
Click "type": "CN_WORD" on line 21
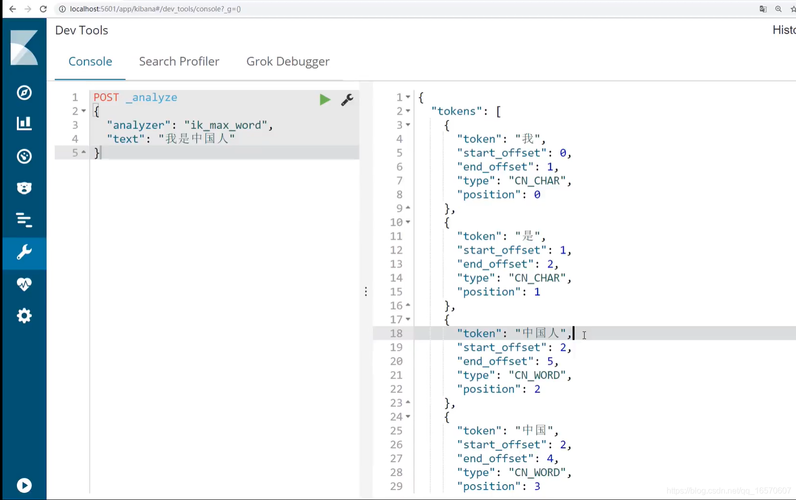[514, 375]
